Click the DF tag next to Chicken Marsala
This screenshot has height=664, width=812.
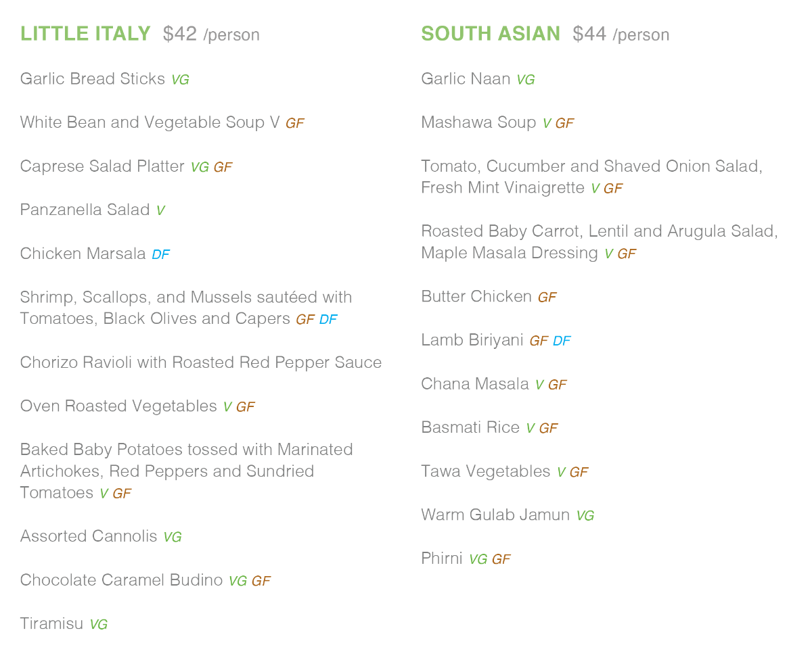160,255
